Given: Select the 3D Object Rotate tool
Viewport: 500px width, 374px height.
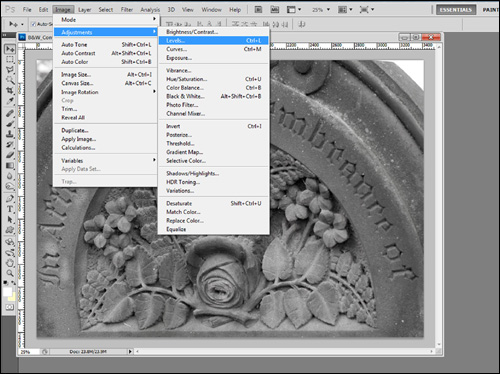Looking at the screenshot, I should click(x=10, y=242).
